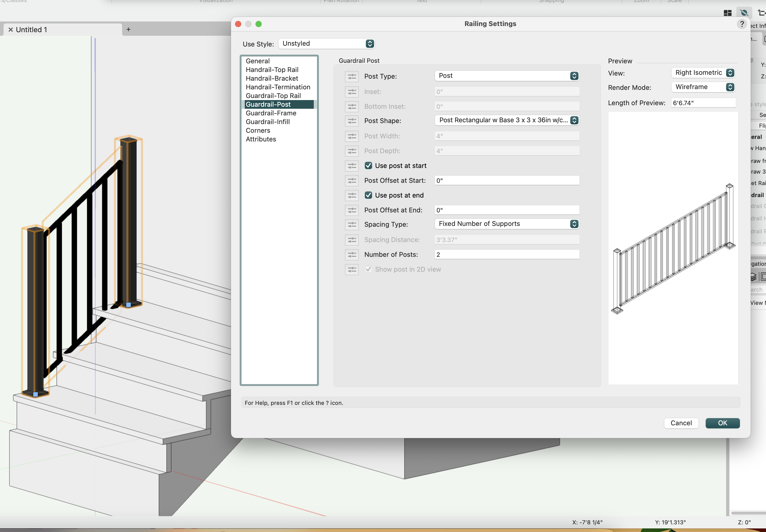766x532 pixels.
Task: Expand the Spacing Type dropdown
Action: (506, 224)
